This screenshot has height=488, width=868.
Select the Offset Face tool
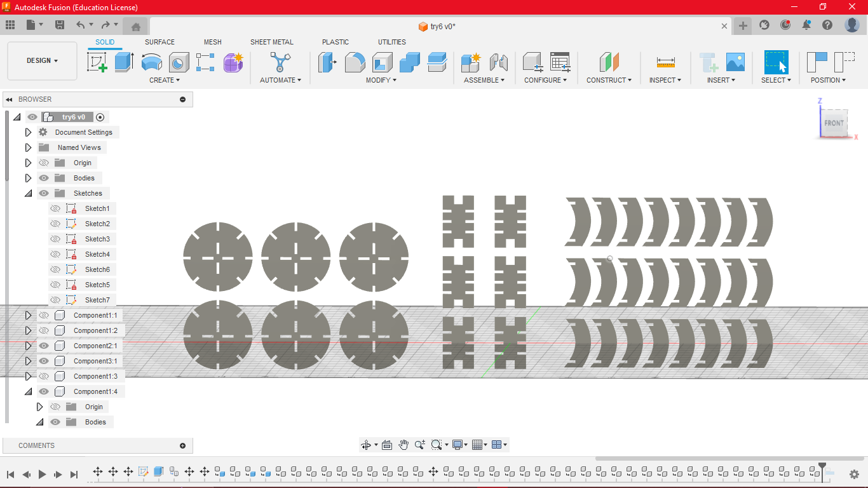437,62
